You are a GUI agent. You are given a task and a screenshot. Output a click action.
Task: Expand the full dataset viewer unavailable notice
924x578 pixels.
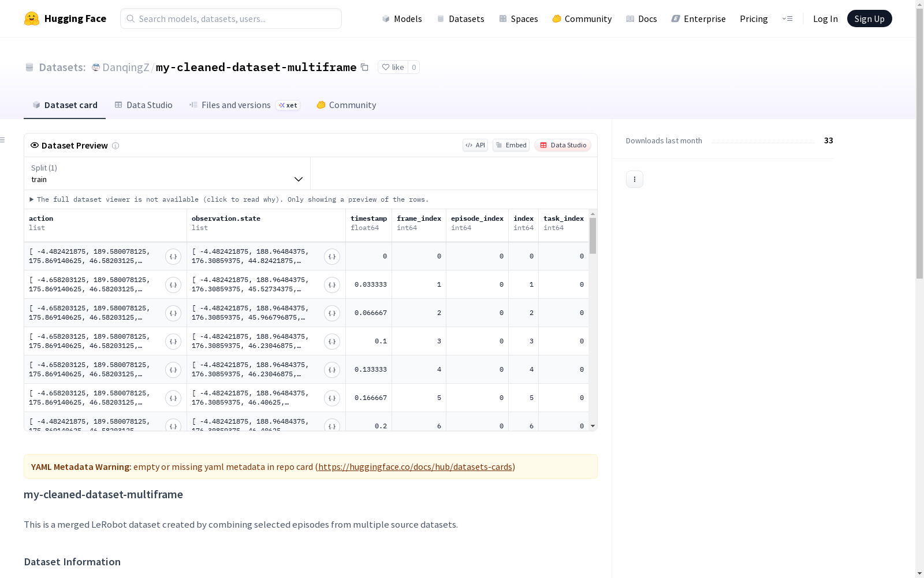pos(229,199)
